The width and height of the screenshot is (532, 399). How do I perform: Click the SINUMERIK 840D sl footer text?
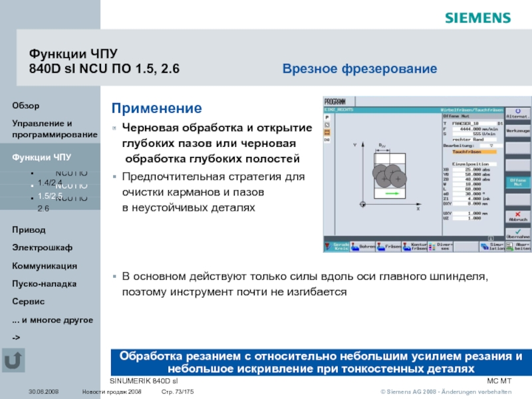coord(144,381)
